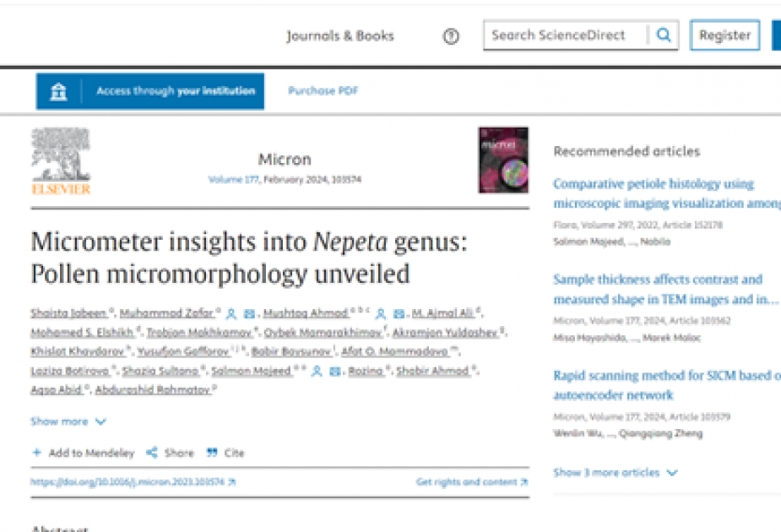Expand Show 3 more articles

tap(616, 472)
